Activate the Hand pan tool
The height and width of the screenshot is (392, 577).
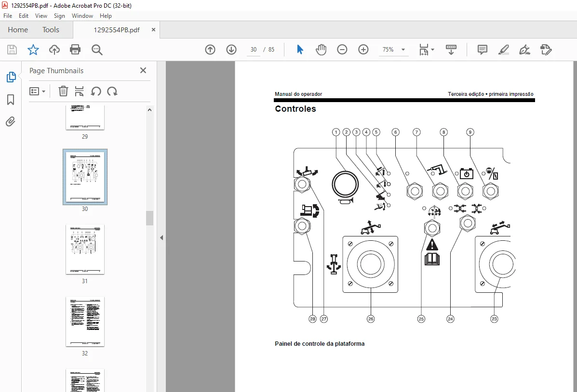[321, 50]
